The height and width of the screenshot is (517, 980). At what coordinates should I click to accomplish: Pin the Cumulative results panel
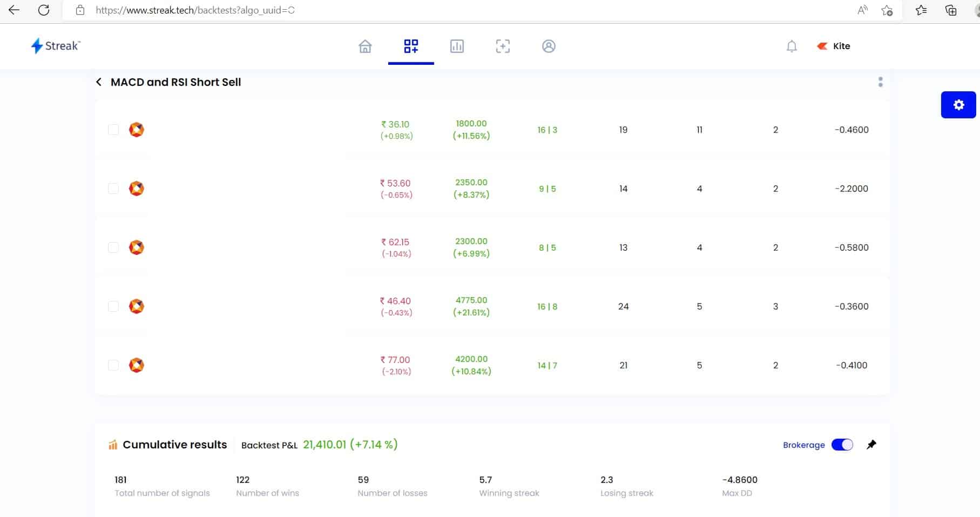tap(872, 445)
